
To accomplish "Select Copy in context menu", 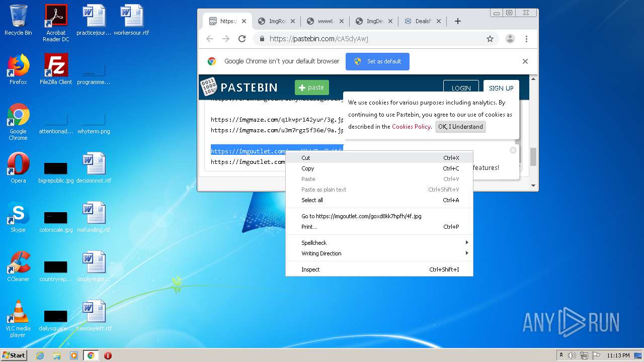I will [379, 168].
